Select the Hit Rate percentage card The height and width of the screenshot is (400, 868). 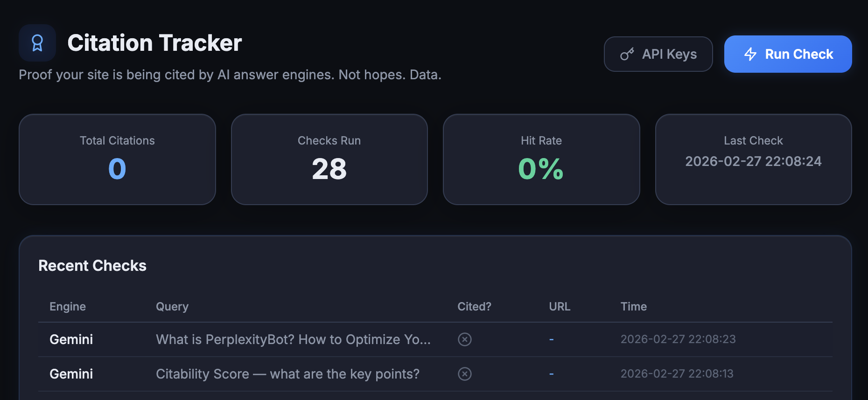(x=541, y=159)
